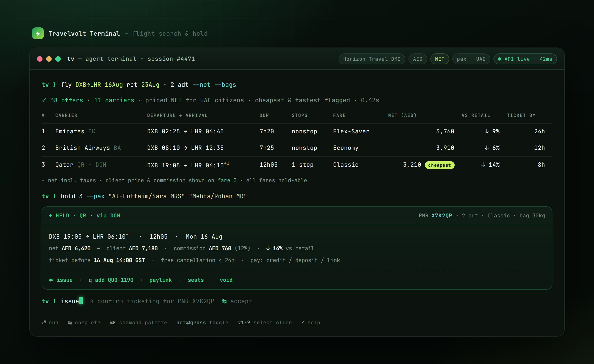Image resolution: width=594 pixels, height=364 pixels.
Task: Click the commission AED 760 amount
Action: (220, 248)
